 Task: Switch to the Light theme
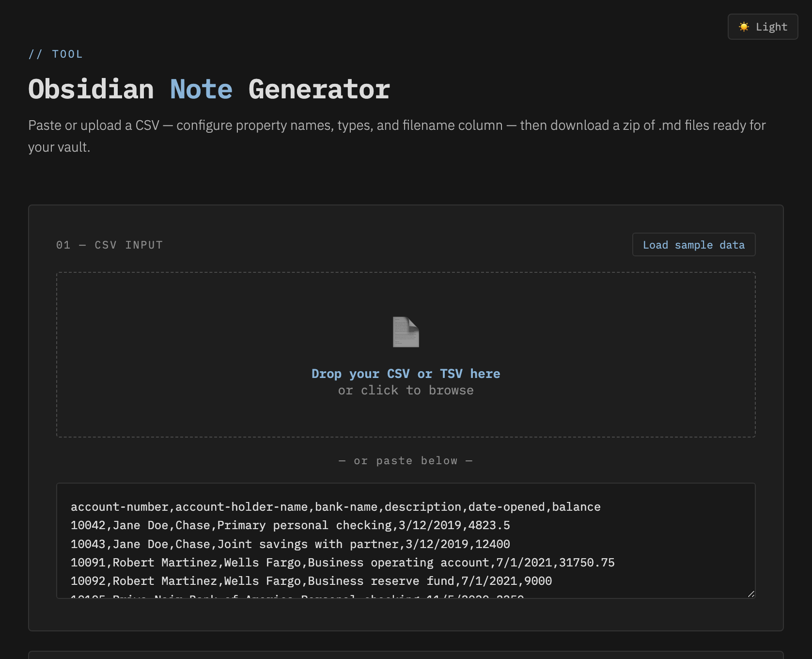click(763, 27)
